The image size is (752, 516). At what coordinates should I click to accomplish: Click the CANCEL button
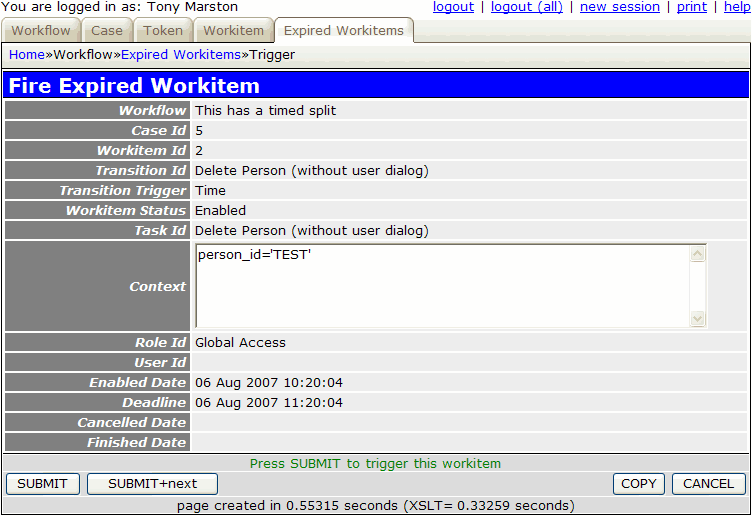coord(708,484)
